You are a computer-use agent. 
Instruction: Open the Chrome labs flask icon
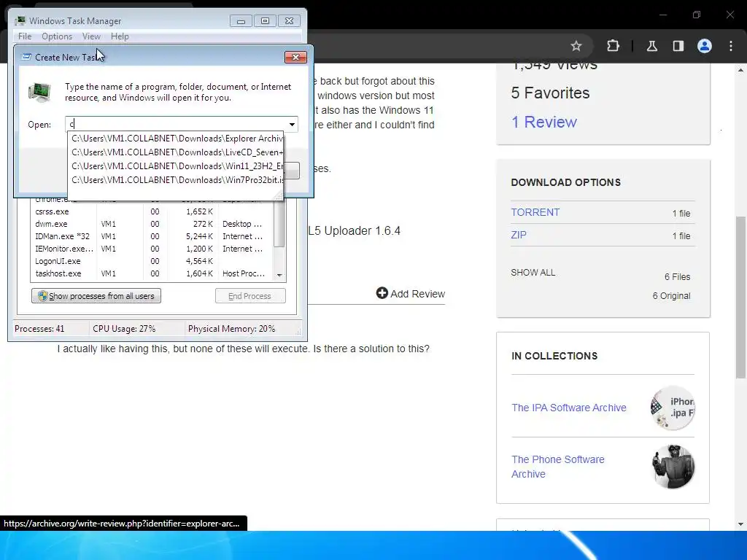point(651,46)
